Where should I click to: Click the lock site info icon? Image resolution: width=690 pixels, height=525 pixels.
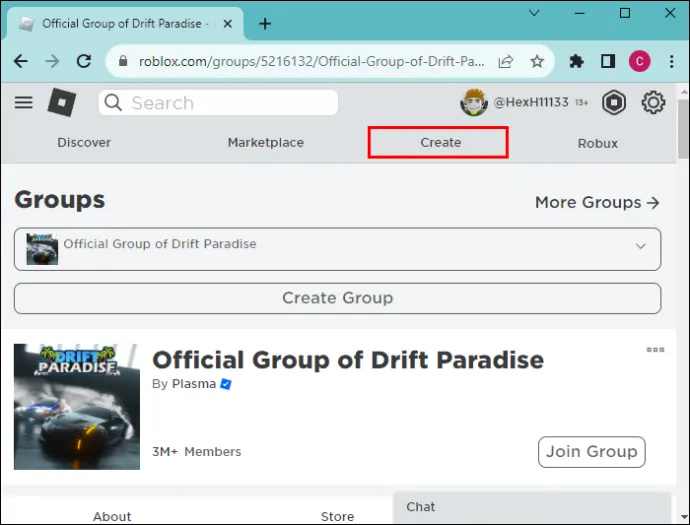(x=123, y=61)
